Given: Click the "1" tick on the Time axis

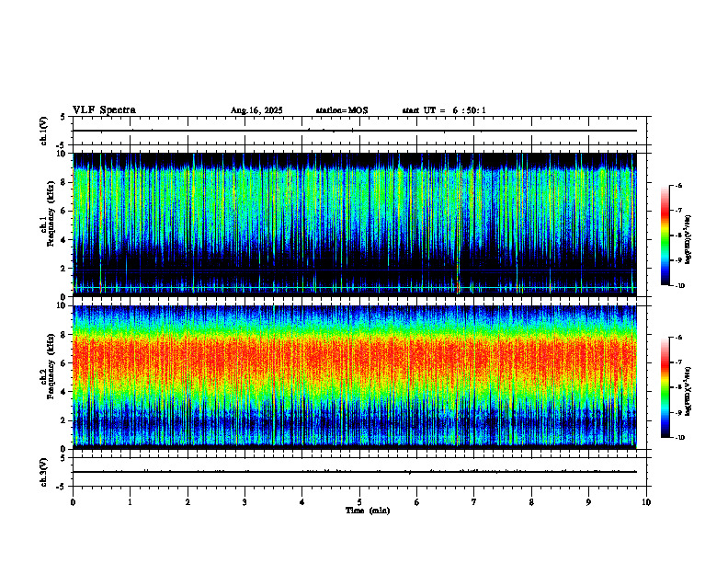Looking at the screenshot, I should click(x=130, y=502).
